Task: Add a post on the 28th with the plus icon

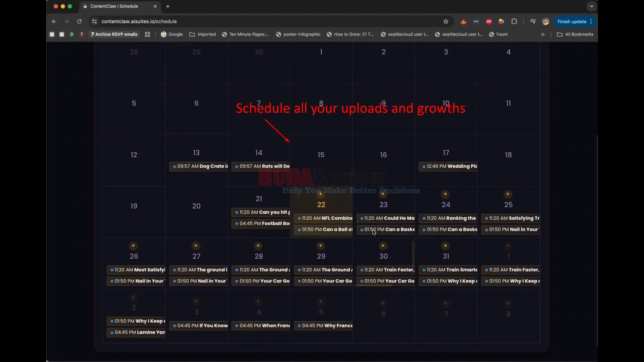Action: pos(258,246)
